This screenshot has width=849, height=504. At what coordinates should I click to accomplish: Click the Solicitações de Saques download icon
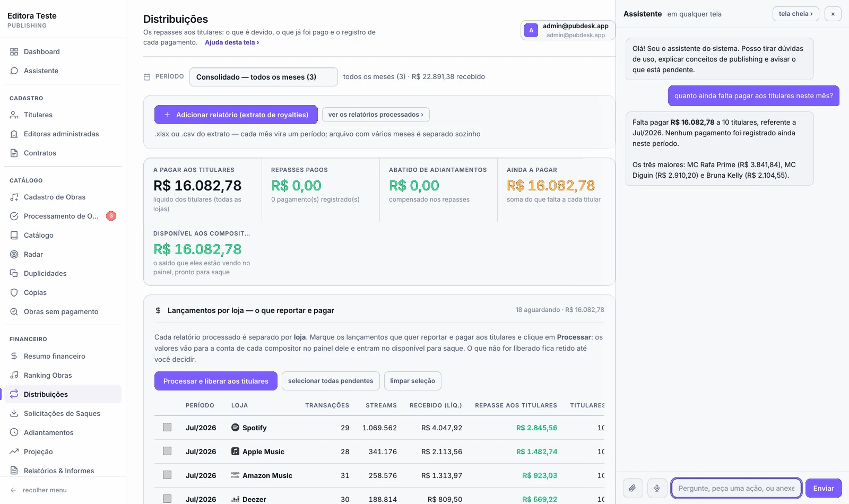pyautogui.click(x=14, y=413)
